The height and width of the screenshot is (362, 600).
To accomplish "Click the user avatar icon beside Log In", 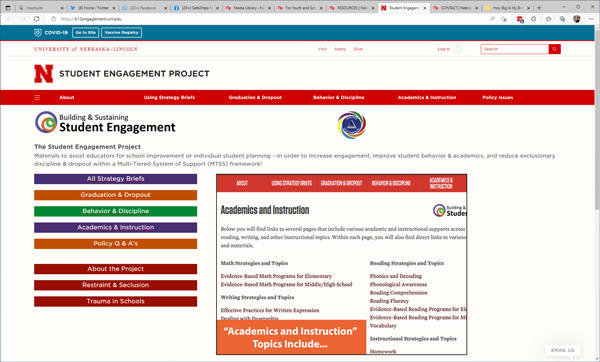I will click(x=457, y=49).
